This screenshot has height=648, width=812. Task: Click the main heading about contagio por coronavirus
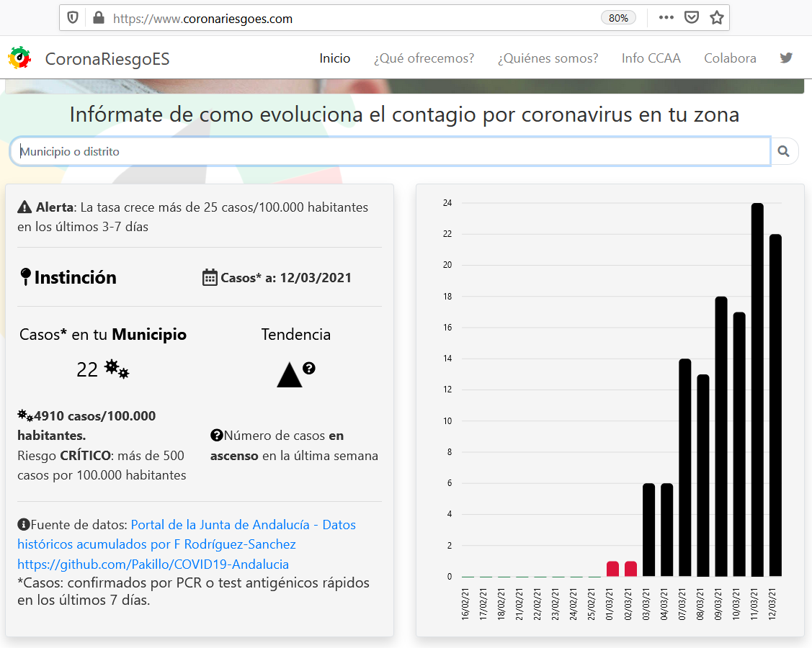pyautogui.click(x=404, y=114)
